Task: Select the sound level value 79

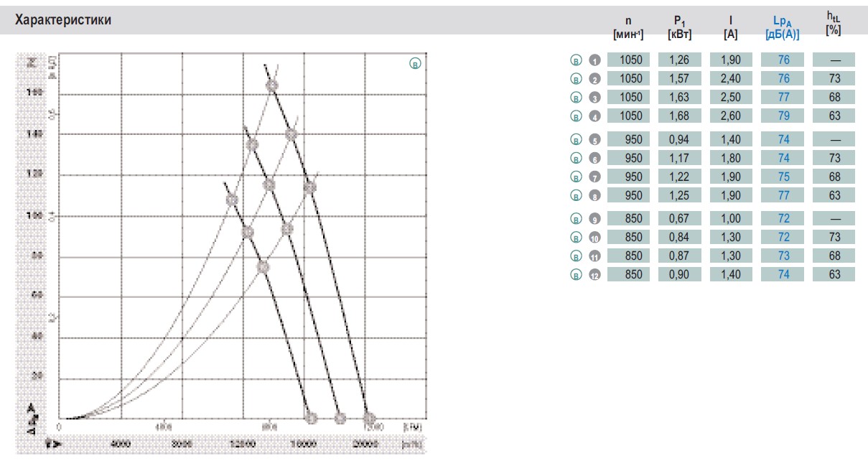Action: point(783,116)
